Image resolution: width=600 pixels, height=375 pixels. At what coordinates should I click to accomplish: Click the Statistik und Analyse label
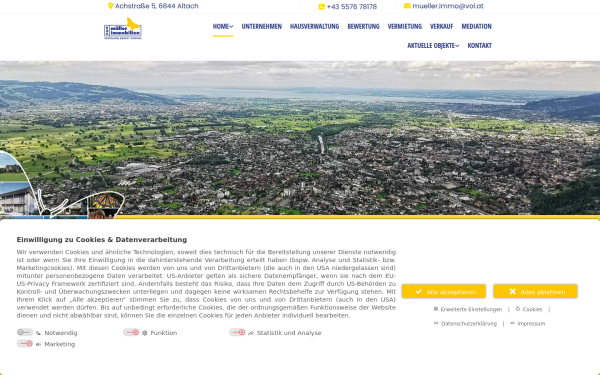click(x=289, y=333)
